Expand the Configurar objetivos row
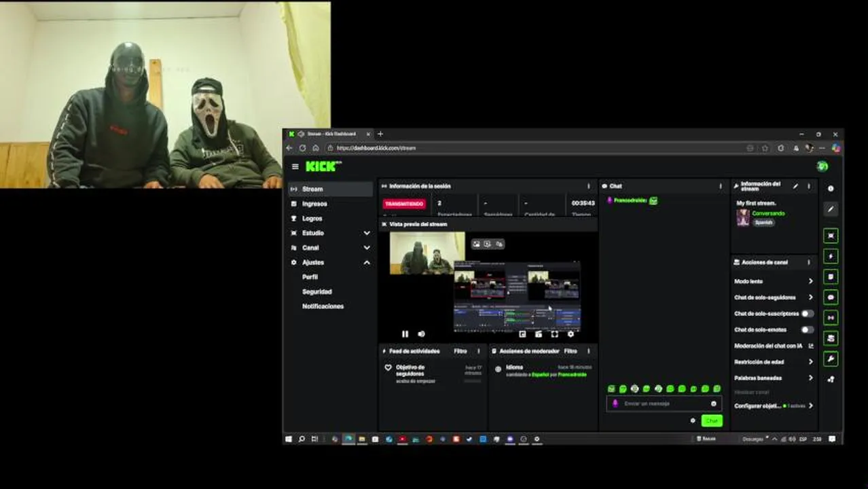Image resolution: width=868 pixels, height=489 pixels. 774,405
